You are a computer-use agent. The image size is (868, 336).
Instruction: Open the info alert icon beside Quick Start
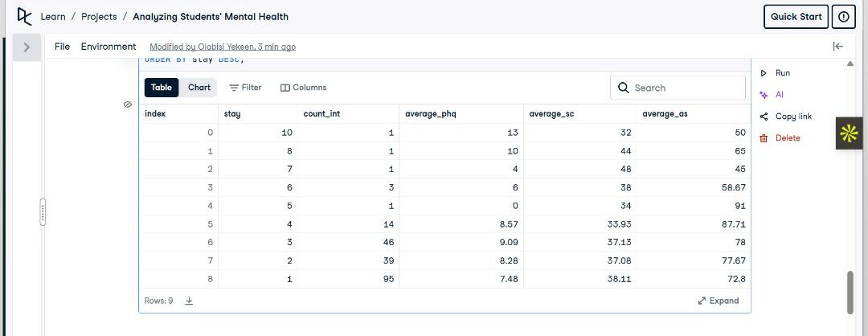tap(844, 17)
